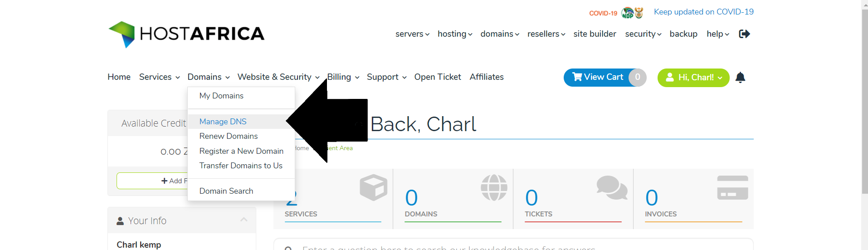Click the shopping cart icon in View Cart

coord(577,77)
